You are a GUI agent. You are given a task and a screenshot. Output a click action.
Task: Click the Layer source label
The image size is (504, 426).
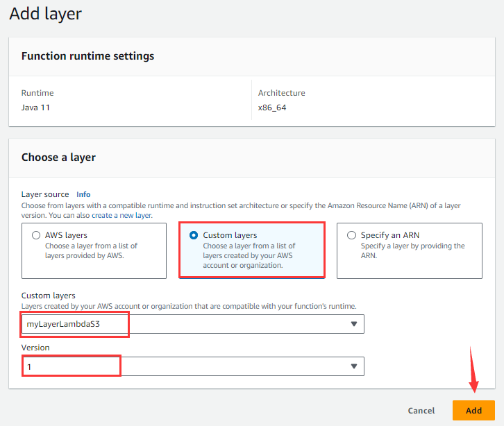click(x=45, y=194)
